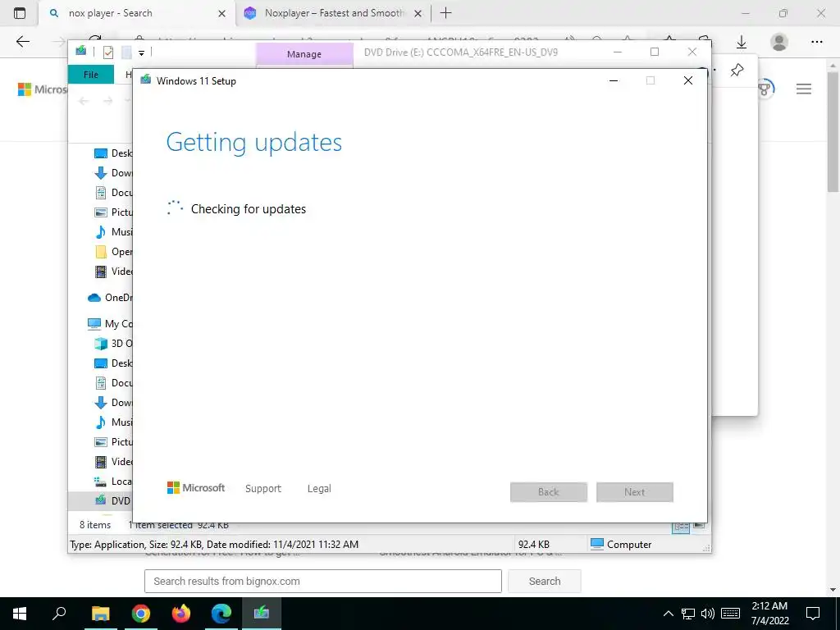Open the notification center icon

point(813,614)
